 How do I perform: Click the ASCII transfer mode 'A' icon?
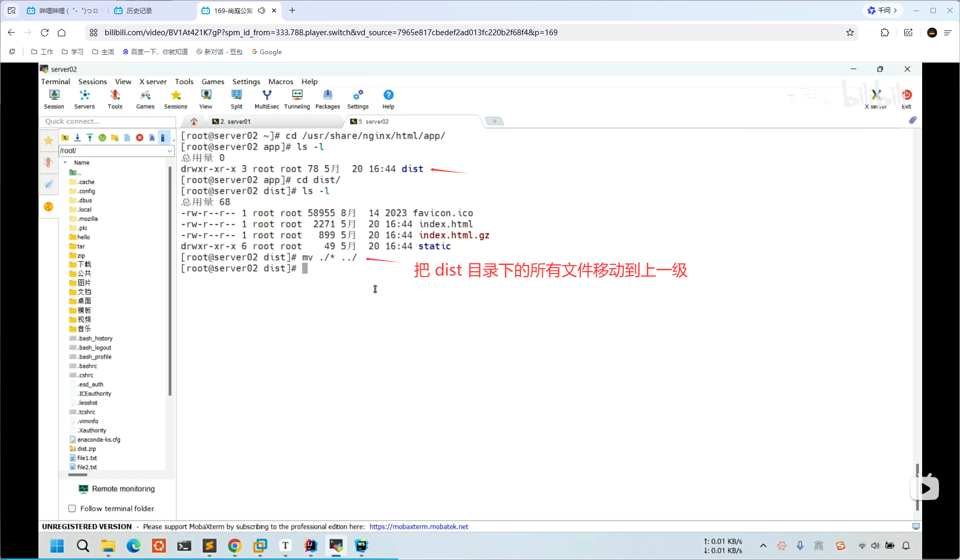click(x=152, y=138)
